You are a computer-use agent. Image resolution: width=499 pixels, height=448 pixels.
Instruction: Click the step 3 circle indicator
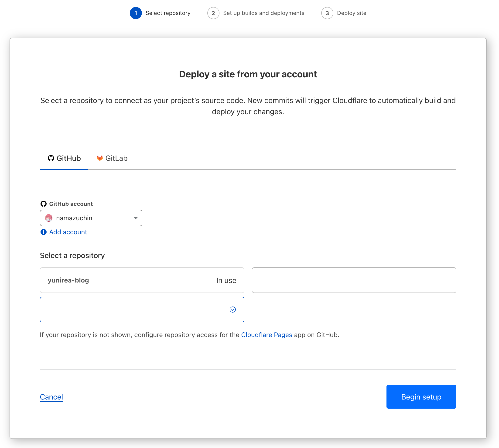point(327,13)
